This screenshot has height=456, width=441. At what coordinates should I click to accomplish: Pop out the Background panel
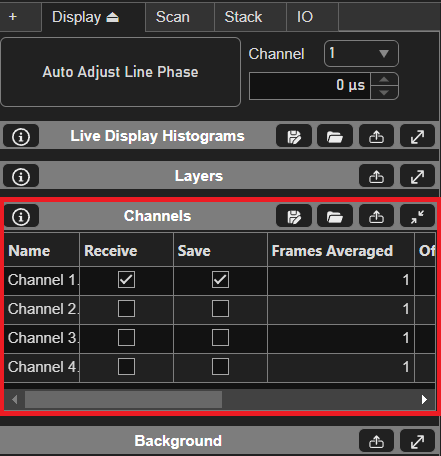point(376,441)
